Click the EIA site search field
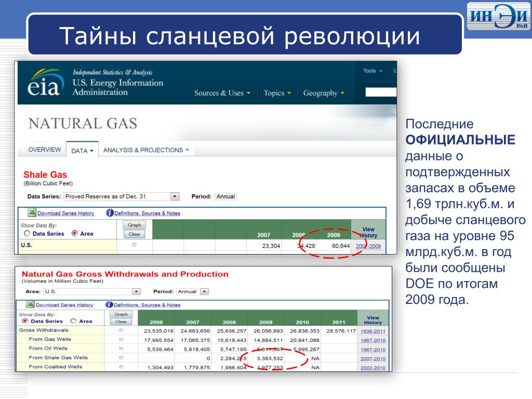 point(381,92)
